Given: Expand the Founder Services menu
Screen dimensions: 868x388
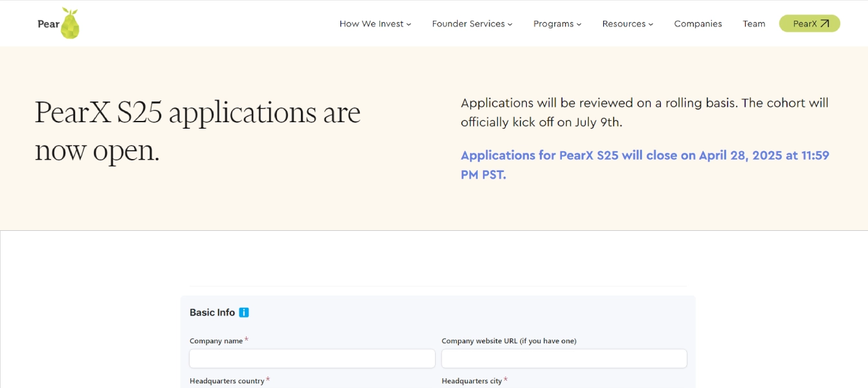Looking at the screenshot, I should [472, 24].
